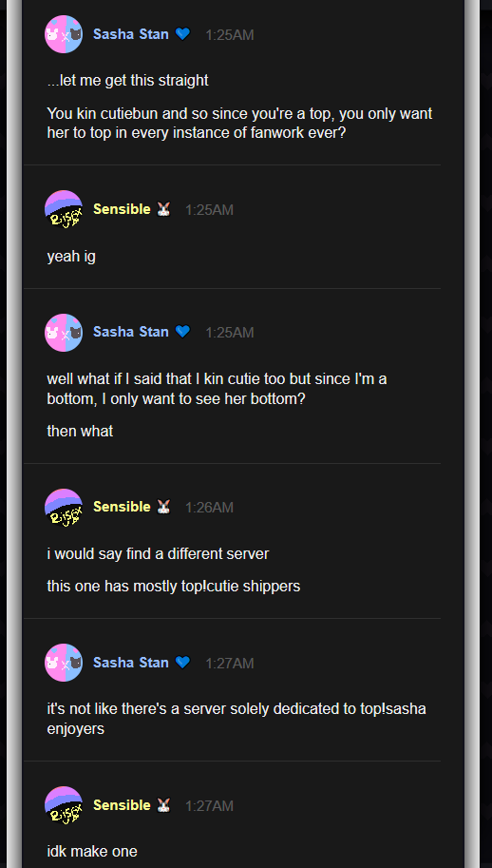Click Sensible's avatar beside "idk make one"
Viewport: 492px width, 868px height.
(64, 805)
